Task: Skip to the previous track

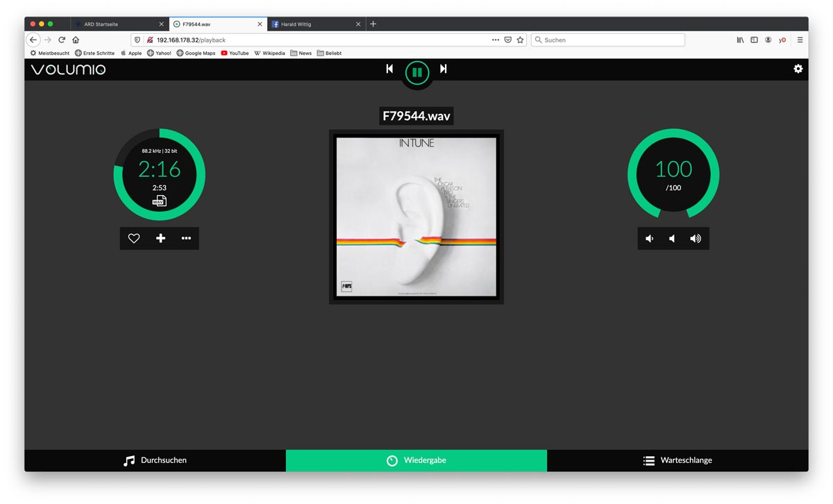Action: point(389,69)
